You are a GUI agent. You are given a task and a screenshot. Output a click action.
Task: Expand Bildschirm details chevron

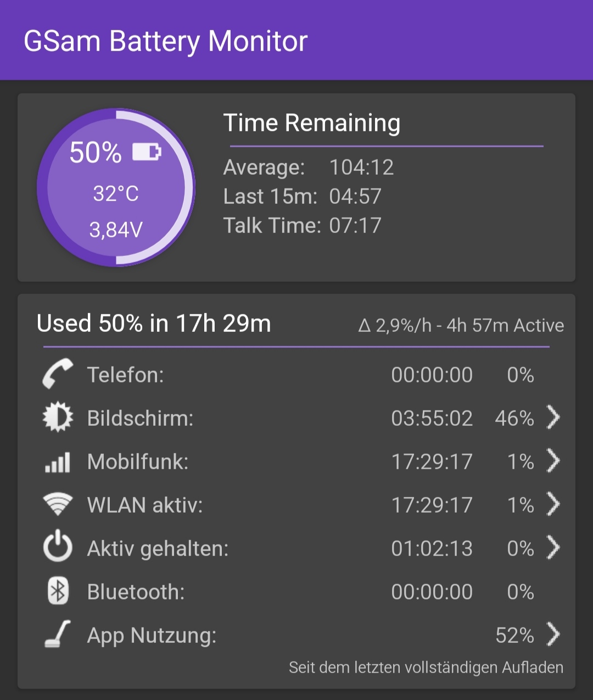pos(553,418)
